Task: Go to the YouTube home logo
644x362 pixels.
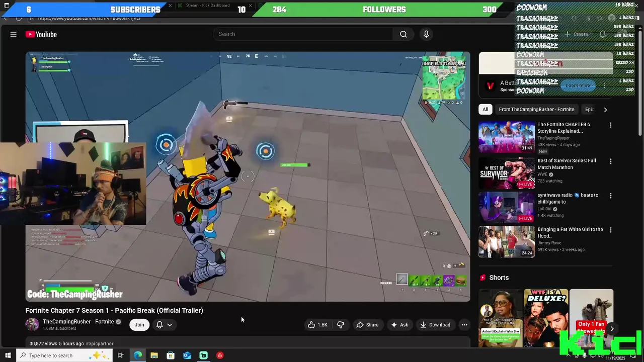Action: [41, 34]
